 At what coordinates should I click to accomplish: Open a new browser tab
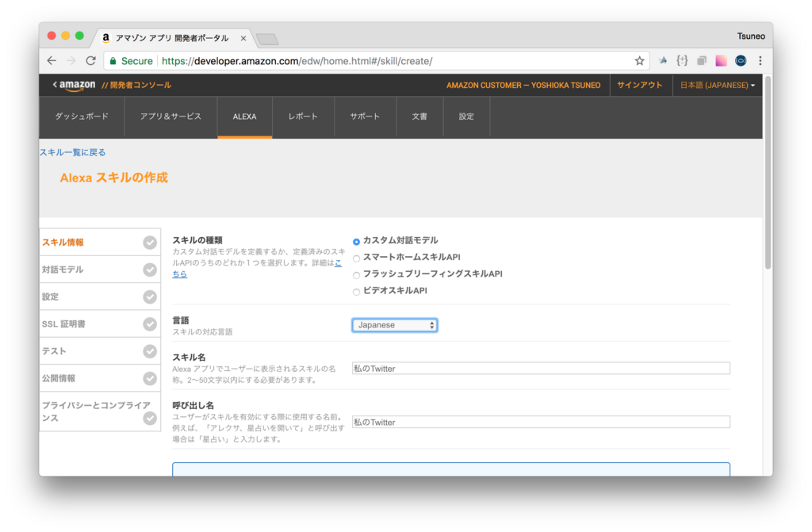point(267,39)
